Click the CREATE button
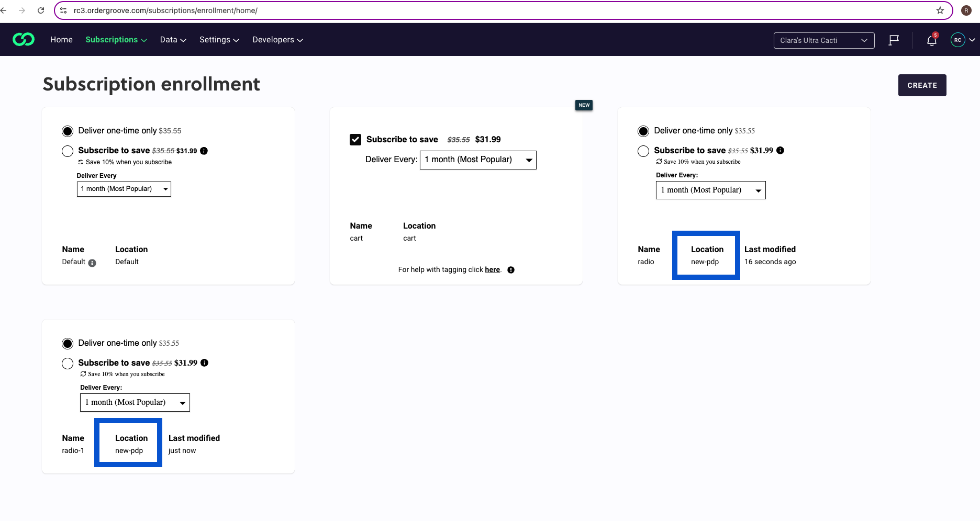The width and height of the screenshot is (980, 521). point(922,85)
